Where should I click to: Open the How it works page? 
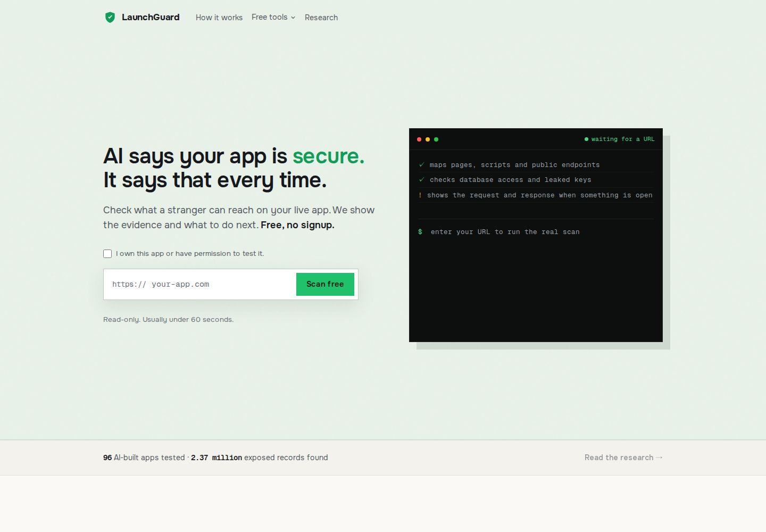[219, 18]
